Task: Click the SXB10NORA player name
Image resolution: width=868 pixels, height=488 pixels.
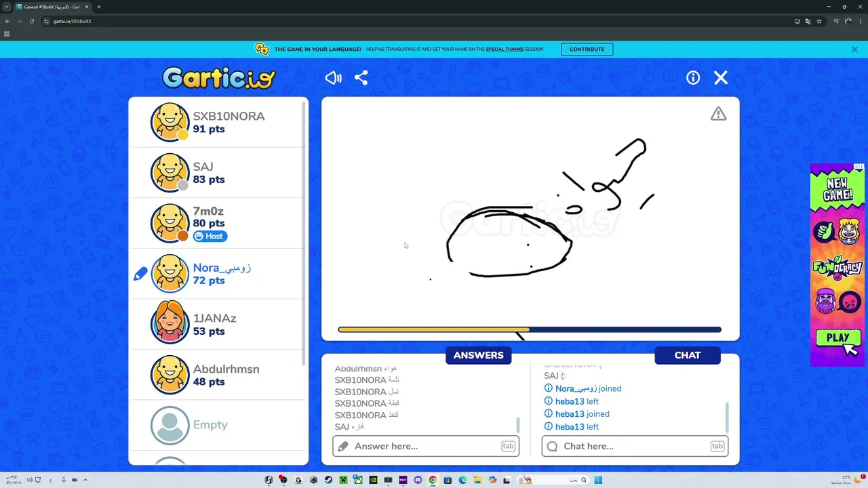Action: coord(229,116)
